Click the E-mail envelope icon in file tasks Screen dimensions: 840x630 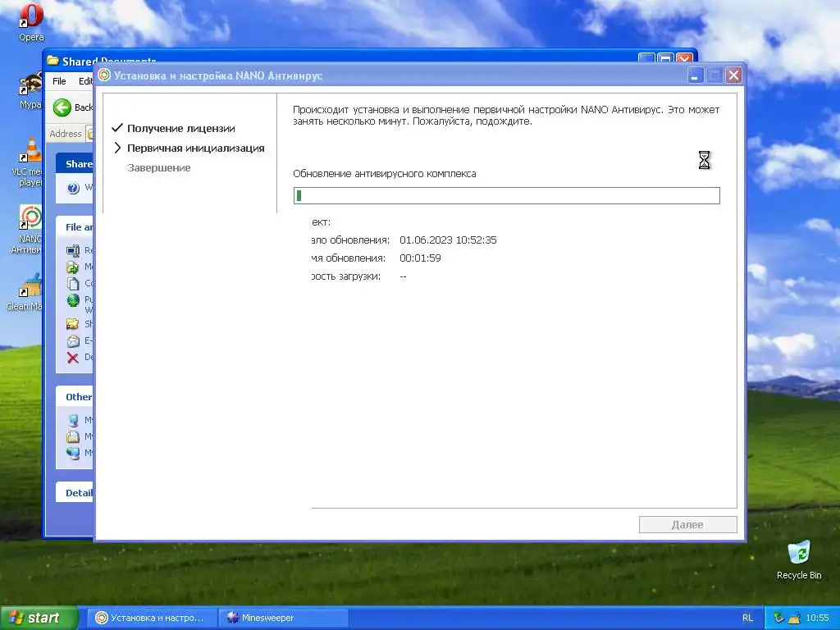click(x=73, y=340)
